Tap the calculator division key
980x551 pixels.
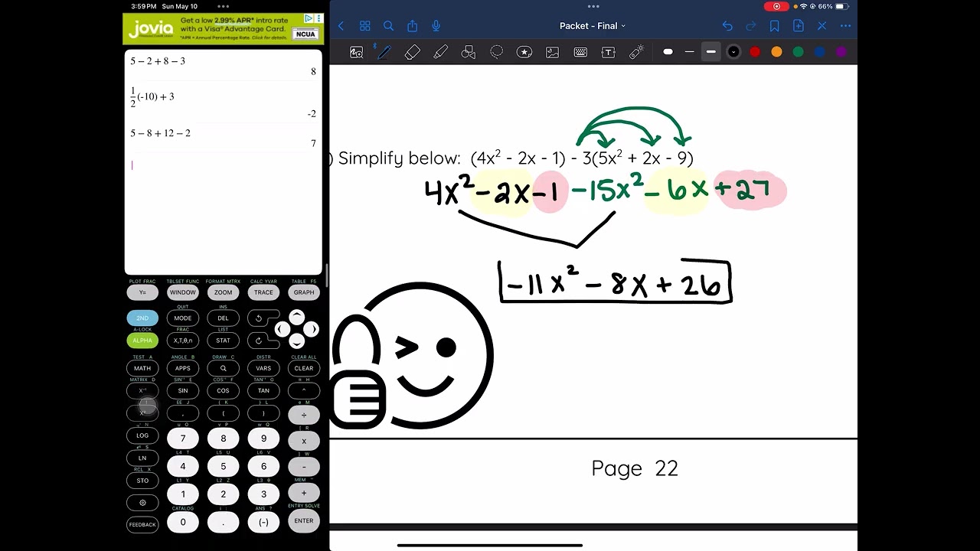(304, 415)
